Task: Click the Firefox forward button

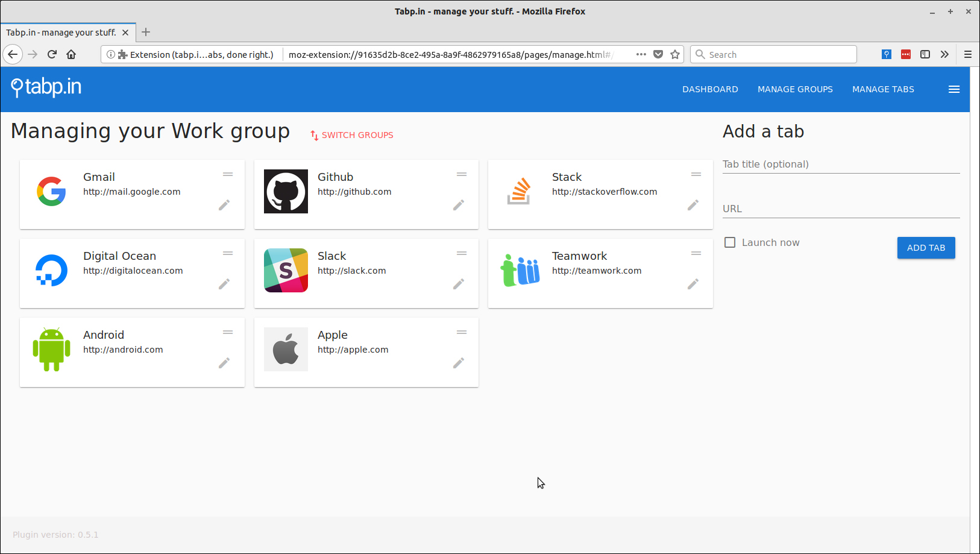Action: pos(33,54)
